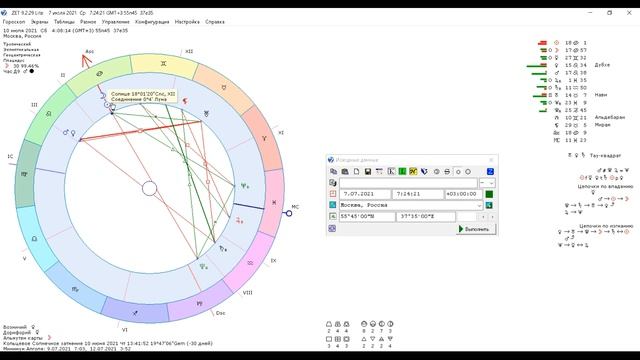Click the Pisces sign in pink zodiac sector
This screenshot has height=360, width=640.
pyautogui.click(x=274, y=202)
